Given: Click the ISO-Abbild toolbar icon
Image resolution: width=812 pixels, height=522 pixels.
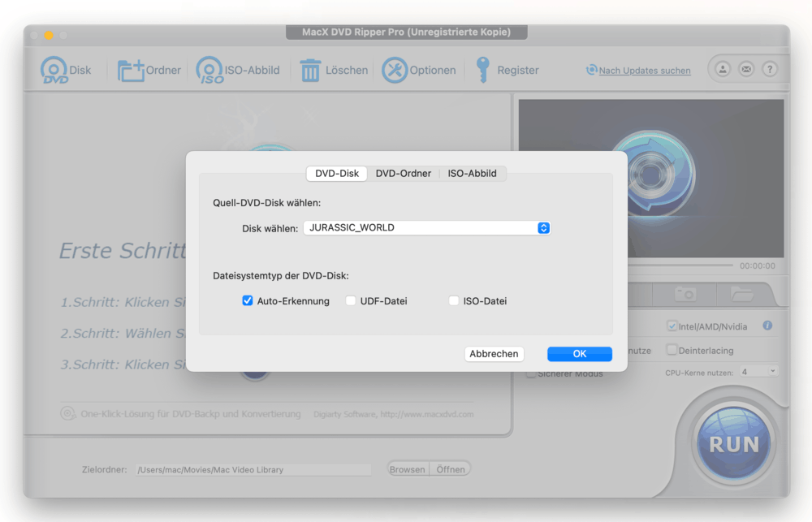Looking at the screenshot, I should 209,70.
